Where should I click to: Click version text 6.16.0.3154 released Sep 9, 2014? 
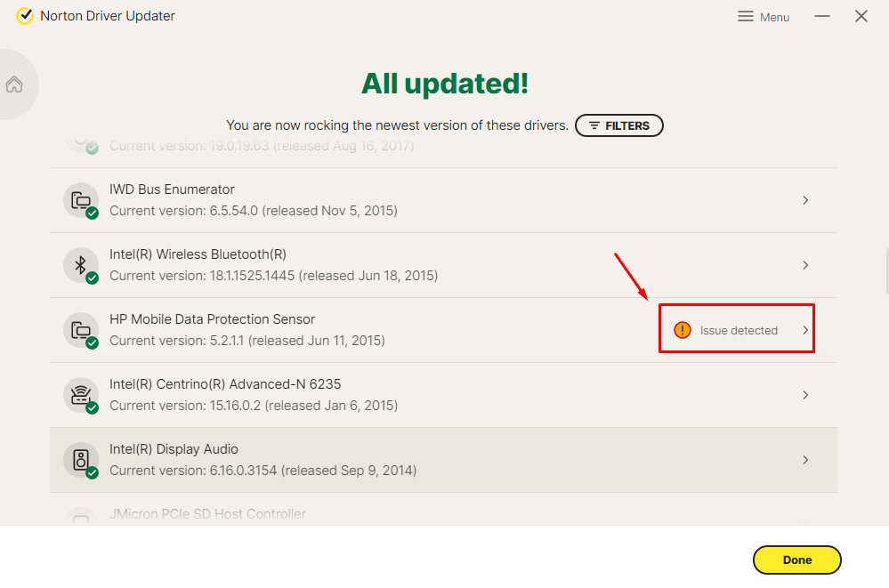pyautogui.click(x=263, y=471)
